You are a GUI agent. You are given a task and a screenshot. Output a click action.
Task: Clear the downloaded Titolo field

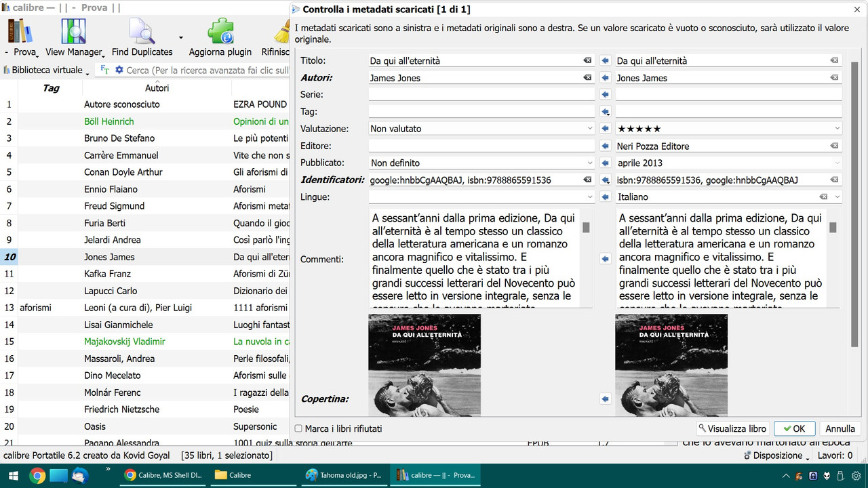[587, 60]
